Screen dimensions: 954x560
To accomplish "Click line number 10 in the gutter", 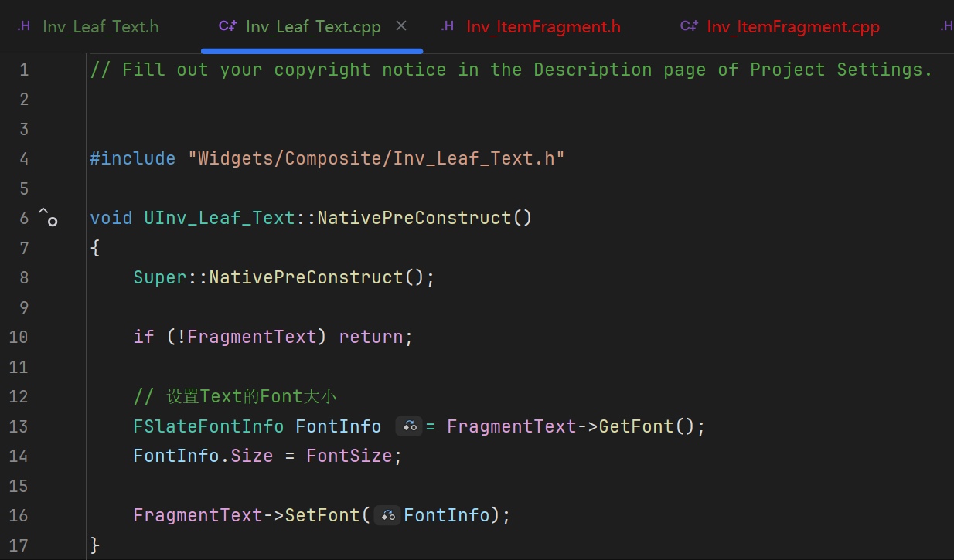I will tap(19, 338).
